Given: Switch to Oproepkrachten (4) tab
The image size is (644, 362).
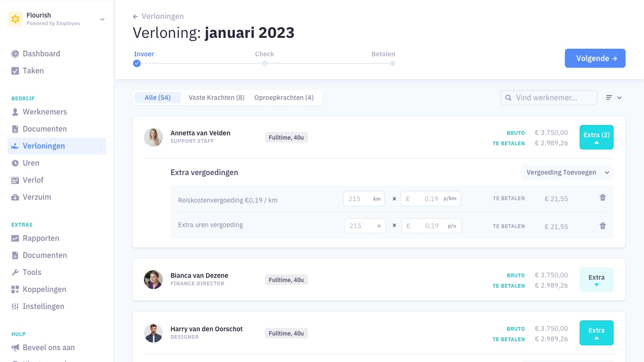Looking at the screenshot, I should 284,97.
